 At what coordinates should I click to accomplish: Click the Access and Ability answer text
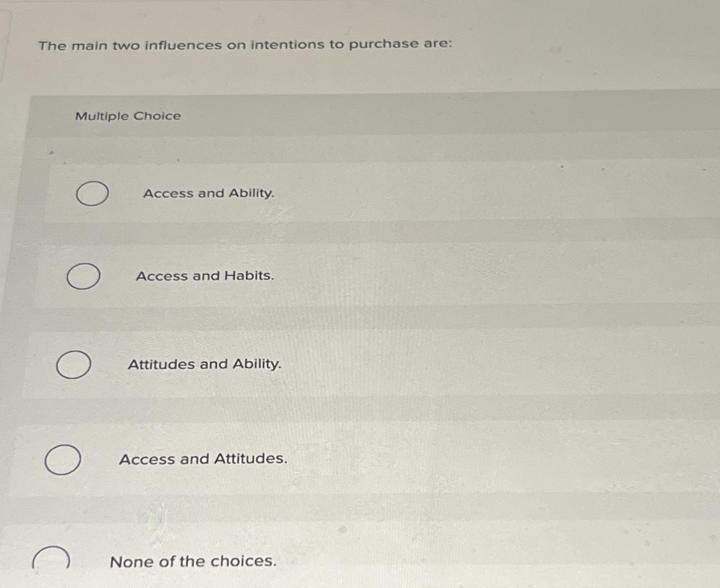[x=209, y=194]
